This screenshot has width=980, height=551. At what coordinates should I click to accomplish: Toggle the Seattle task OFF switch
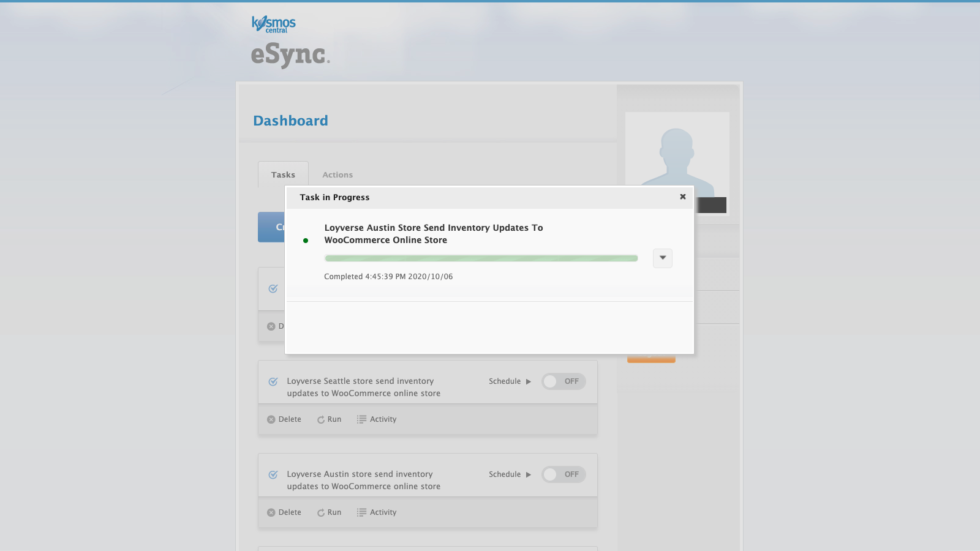click(563, 381)
